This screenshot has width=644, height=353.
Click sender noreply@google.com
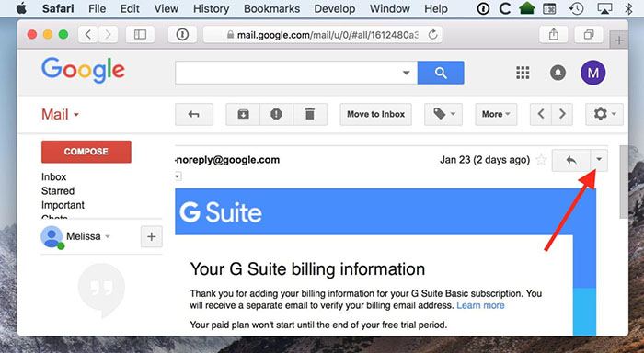pyautogui.click(x=227, y=160)
